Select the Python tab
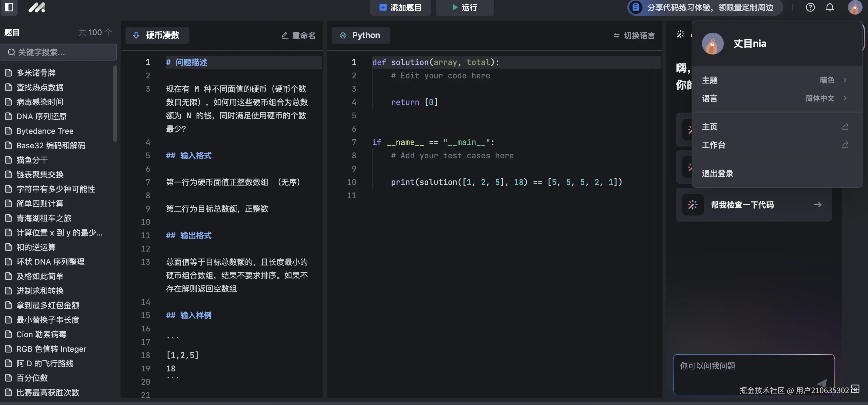Screen dimensions: 868x405 pyautogui.click(x=361, y=35)
